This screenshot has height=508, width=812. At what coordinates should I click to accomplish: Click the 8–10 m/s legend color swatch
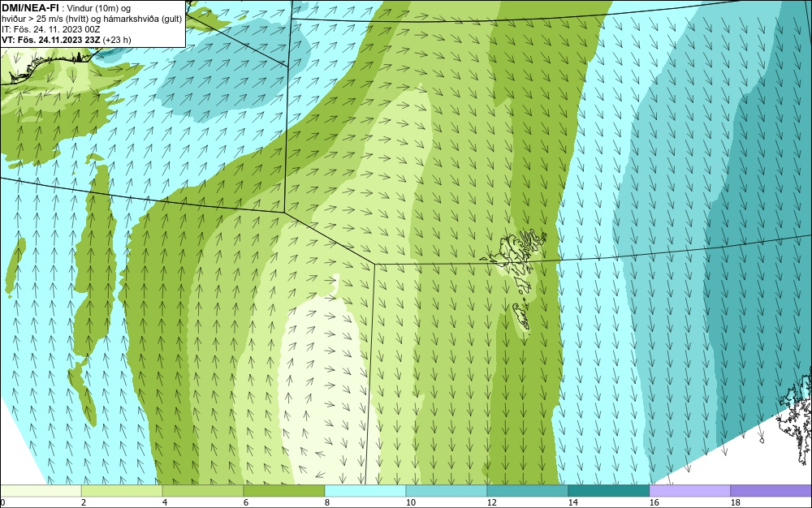pos(365,491)
